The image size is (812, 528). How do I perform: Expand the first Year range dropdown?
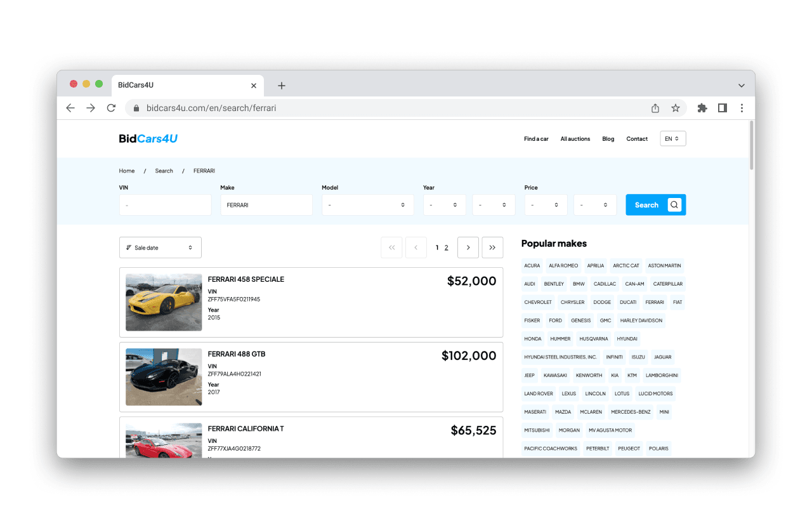point(444,205)
